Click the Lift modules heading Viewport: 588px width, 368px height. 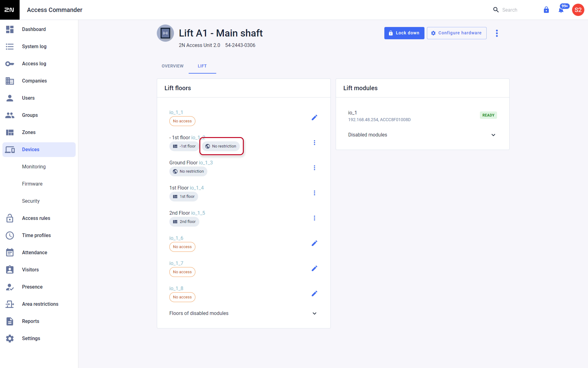click(360, 88)
